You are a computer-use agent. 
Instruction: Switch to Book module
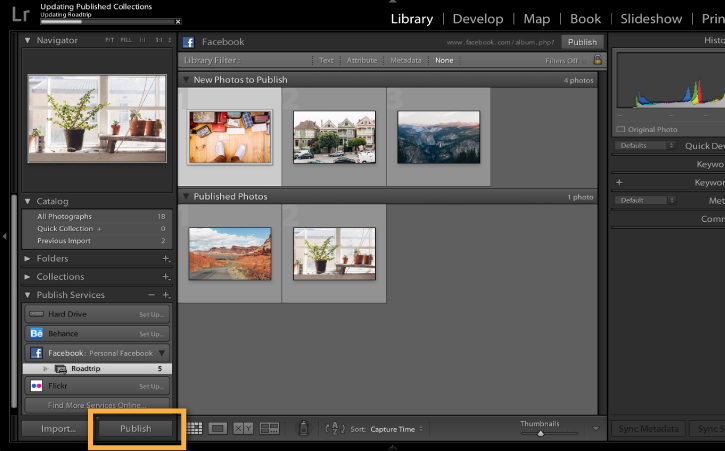(x=585, y=19)
